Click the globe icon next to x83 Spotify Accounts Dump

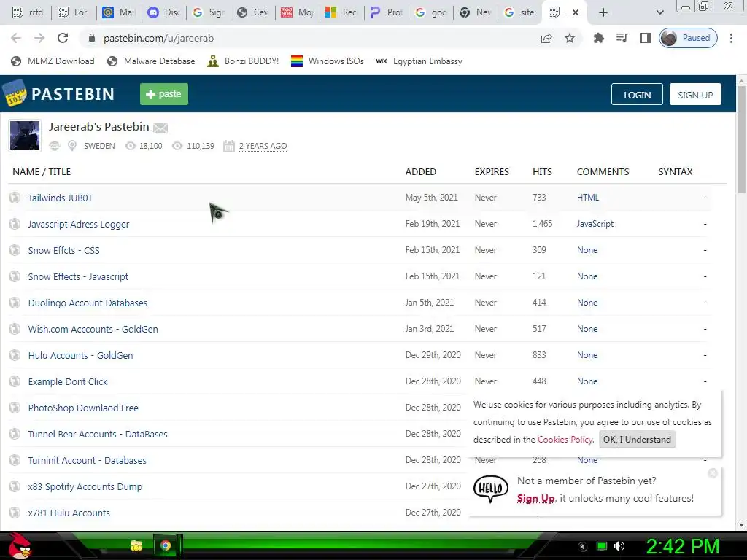(x=15, y=486)
